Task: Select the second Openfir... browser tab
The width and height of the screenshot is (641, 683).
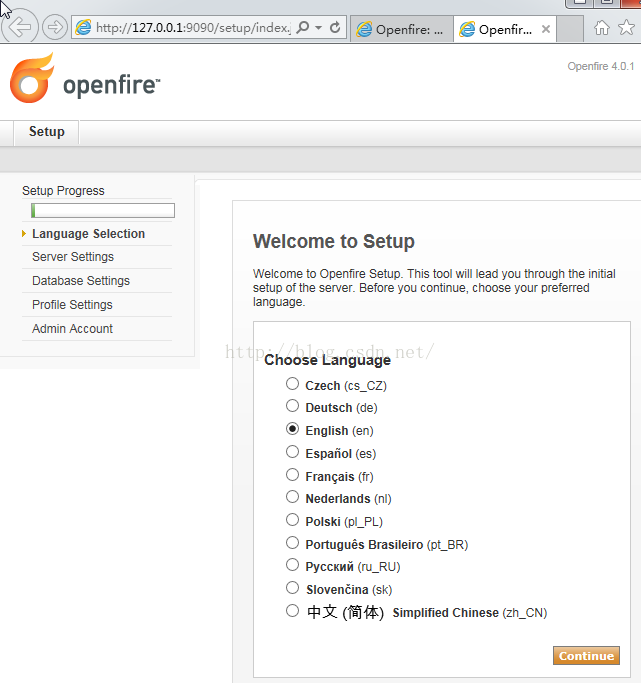Action: [504, 29]
